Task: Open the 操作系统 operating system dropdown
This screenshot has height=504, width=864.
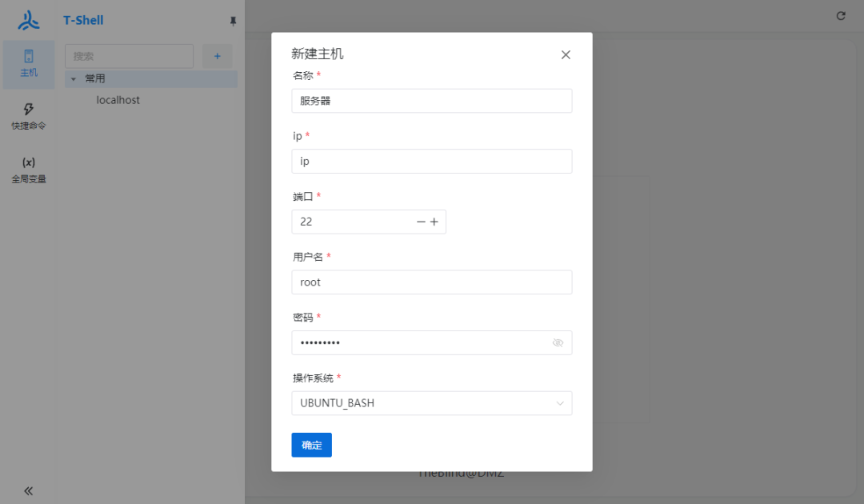Action: [431, 403]
